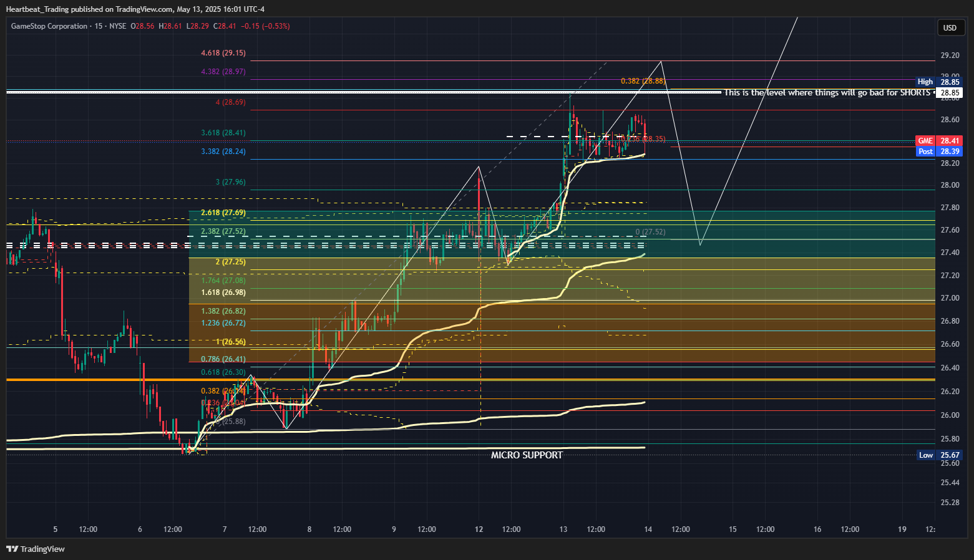The image size is (974, 560).
Task: Click the 1.236 (26.72) Fibonacci label
Action: (x=223, y=323)
